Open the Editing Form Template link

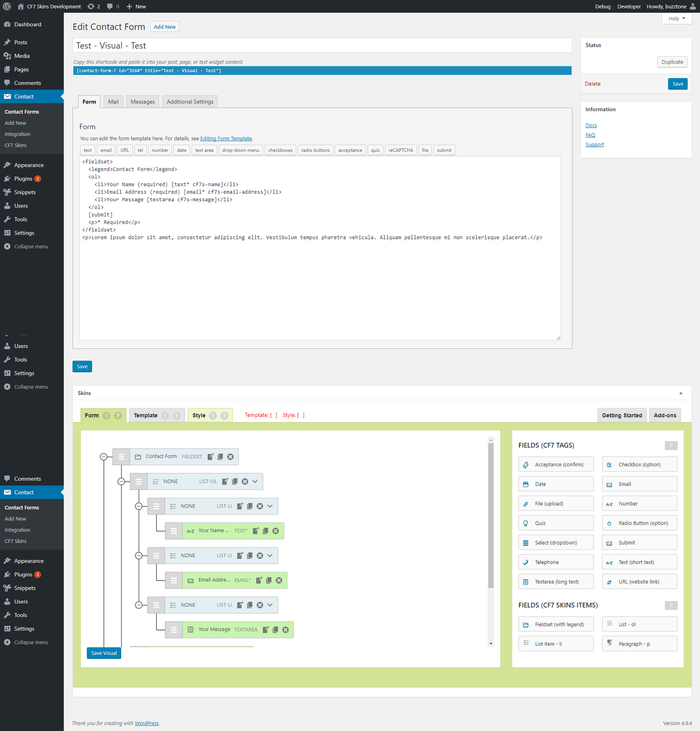(226, 139)
